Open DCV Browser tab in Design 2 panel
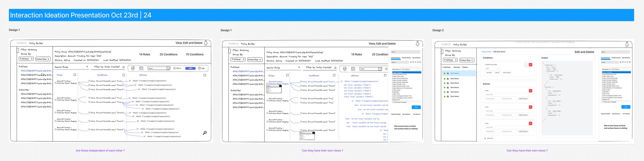The height and width of the screenshot is (161, 644). (626, 114)
